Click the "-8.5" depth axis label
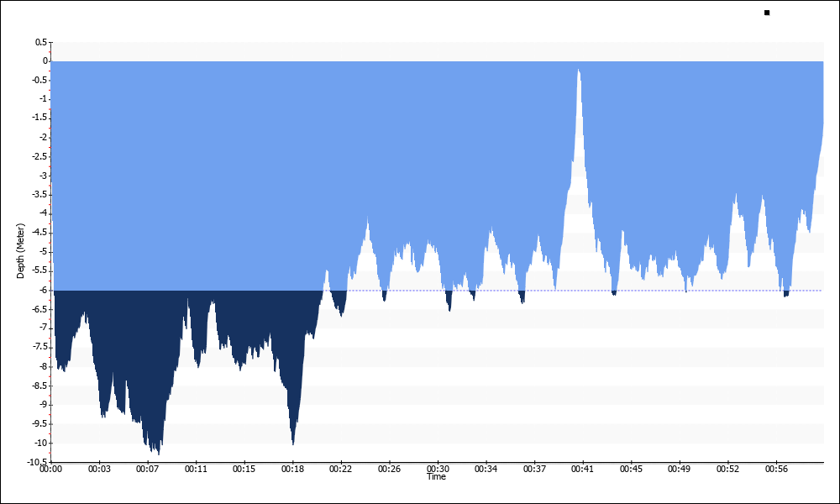 40,386
